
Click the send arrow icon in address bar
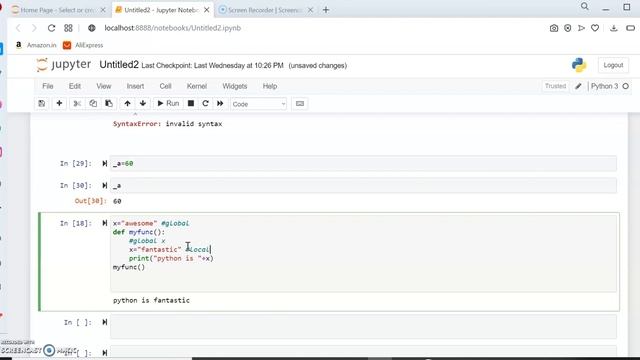pyautogui.click(x=581, y=28)
